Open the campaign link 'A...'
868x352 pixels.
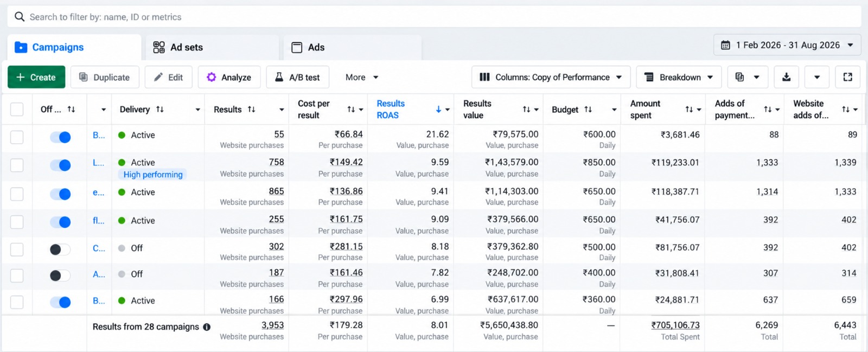pos(99,274)
